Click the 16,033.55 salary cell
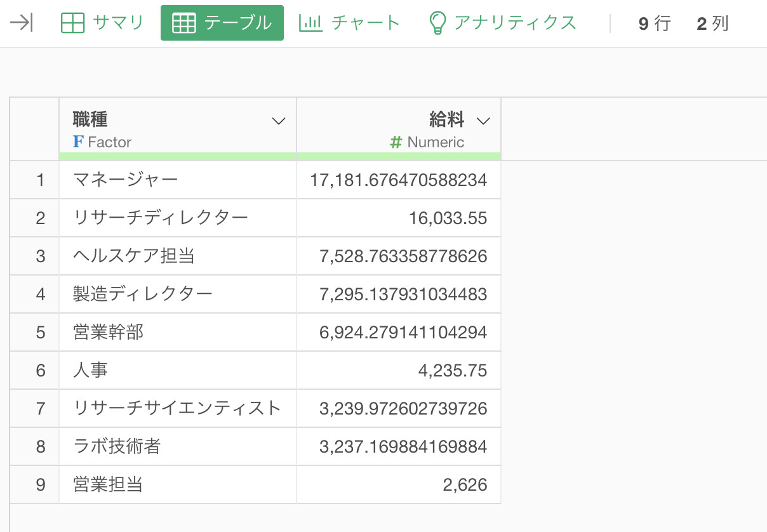This screenshot has height=532, width=767. coord(448,218)
